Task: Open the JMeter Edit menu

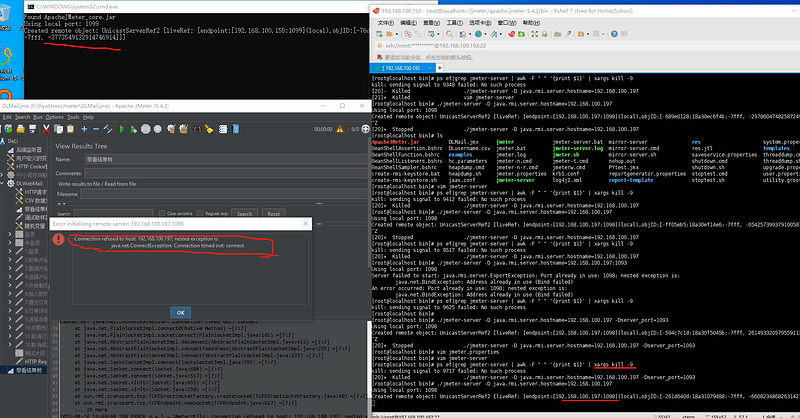Action: coord(7,117)
